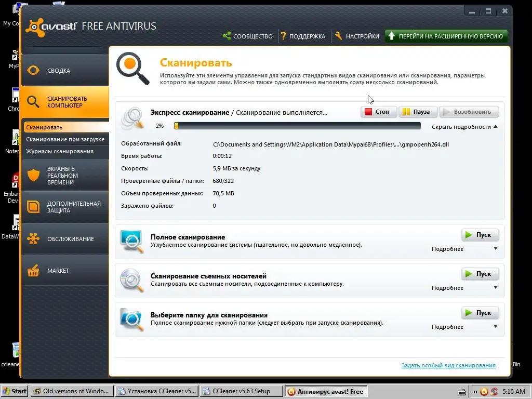
Task: Click Антивирус avast! Free taskbar button
Action: click(326, 392)
